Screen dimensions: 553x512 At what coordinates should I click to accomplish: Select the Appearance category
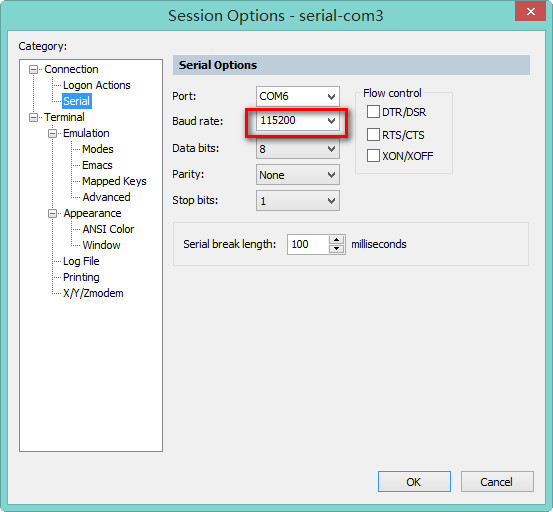pos(92,213)
